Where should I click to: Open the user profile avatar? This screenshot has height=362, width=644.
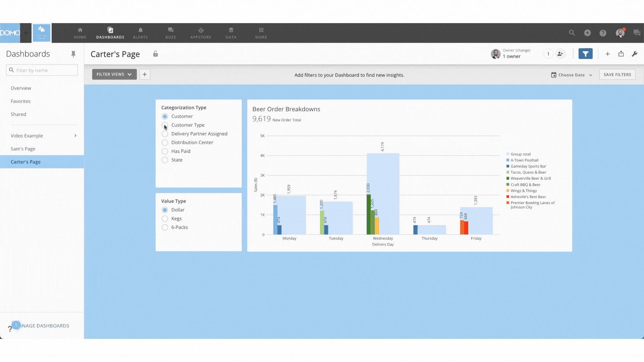tap(620, 33)
